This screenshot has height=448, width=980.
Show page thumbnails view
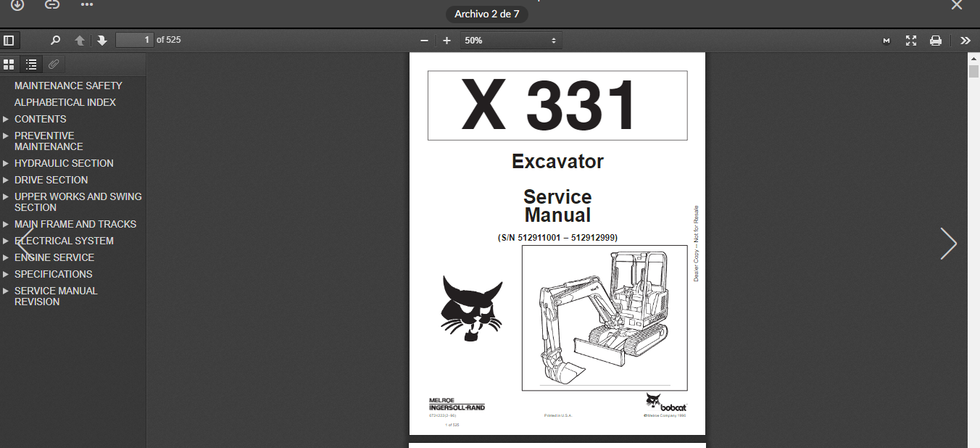tap(9, 65)
